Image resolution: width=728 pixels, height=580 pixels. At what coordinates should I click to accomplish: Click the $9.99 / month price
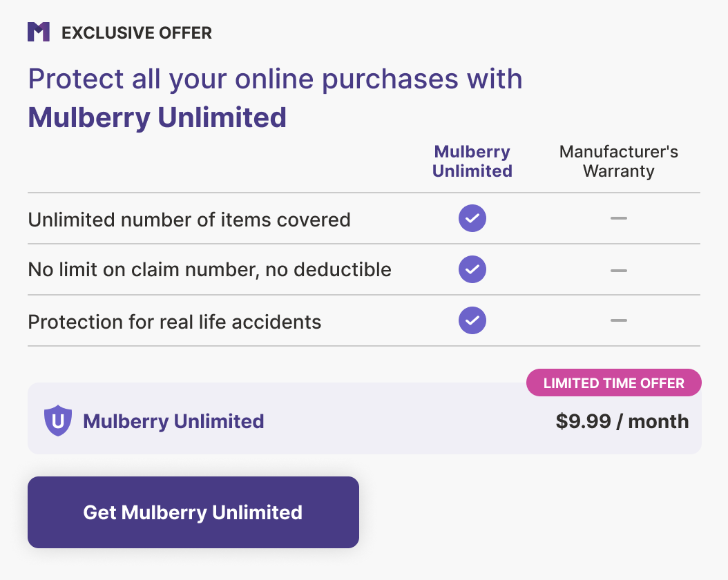point(622,421)
